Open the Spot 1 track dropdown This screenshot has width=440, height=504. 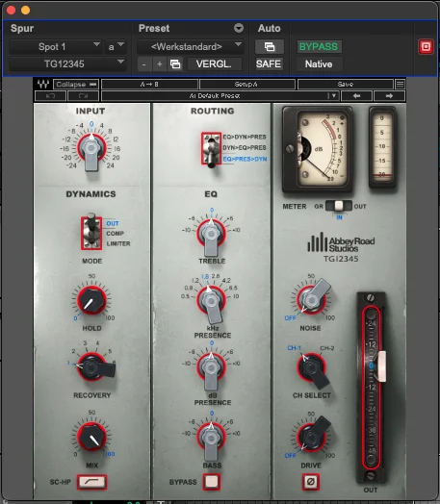coord(55,47)
